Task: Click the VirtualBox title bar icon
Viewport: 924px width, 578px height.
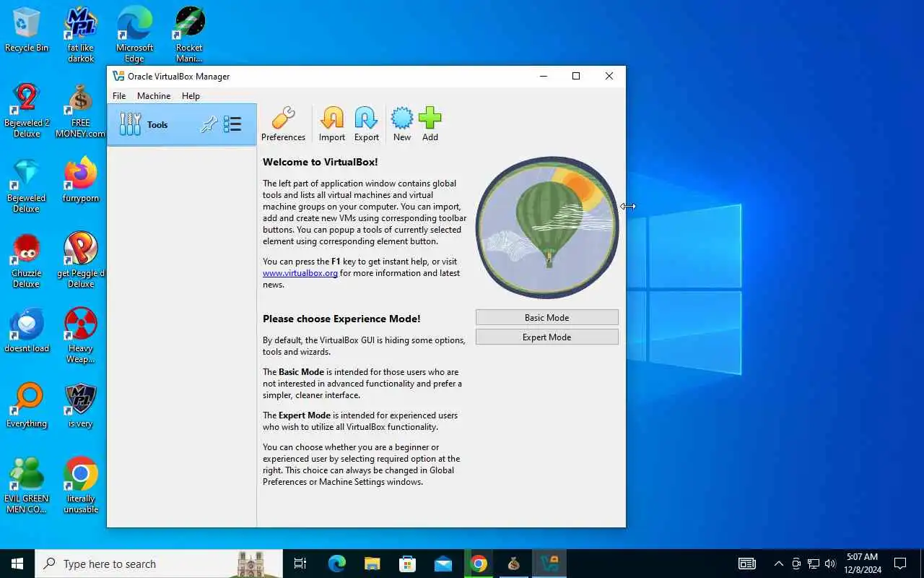Action: pos(119,76)
